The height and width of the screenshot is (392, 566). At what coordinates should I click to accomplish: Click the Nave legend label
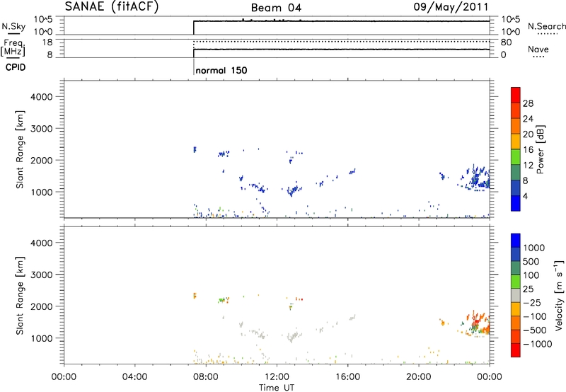click(x=538, y=49)
